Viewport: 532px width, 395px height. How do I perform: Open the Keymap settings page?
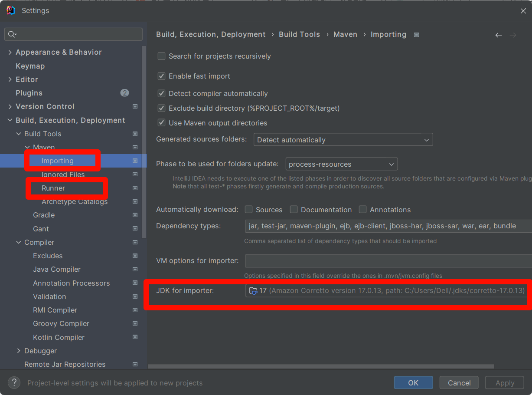[x=30, y=66]
